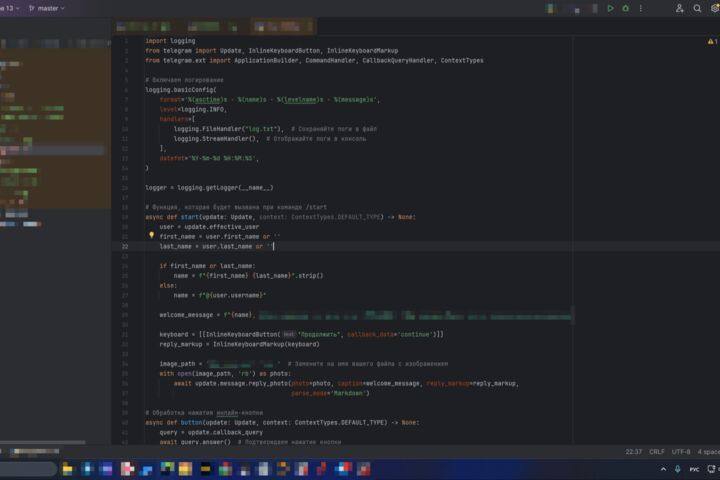Show hidden system tray icons chevron
This screenshot has height=480, width=720.
[x=663, y=469]
